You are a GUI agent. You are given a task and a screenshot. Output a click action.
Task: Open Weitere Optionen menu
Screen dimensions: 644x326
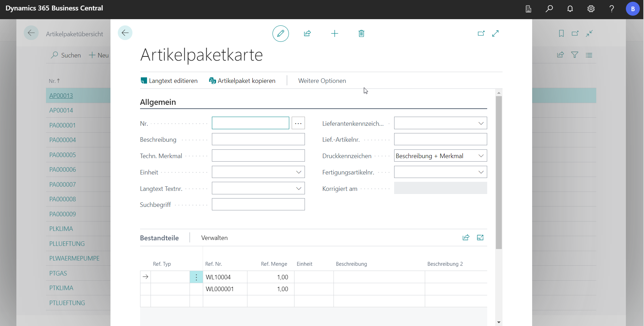(322, 81)
